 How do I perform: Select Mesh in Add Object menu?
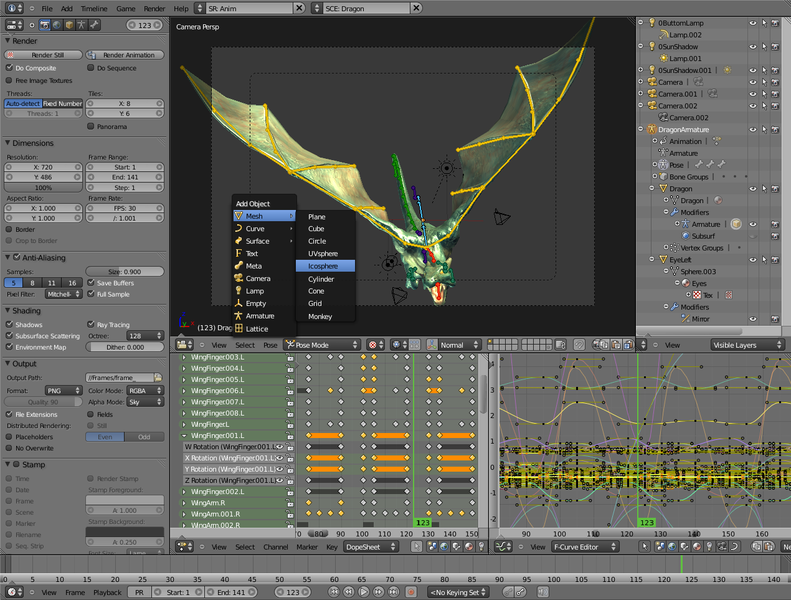click(x=264, y=216)
